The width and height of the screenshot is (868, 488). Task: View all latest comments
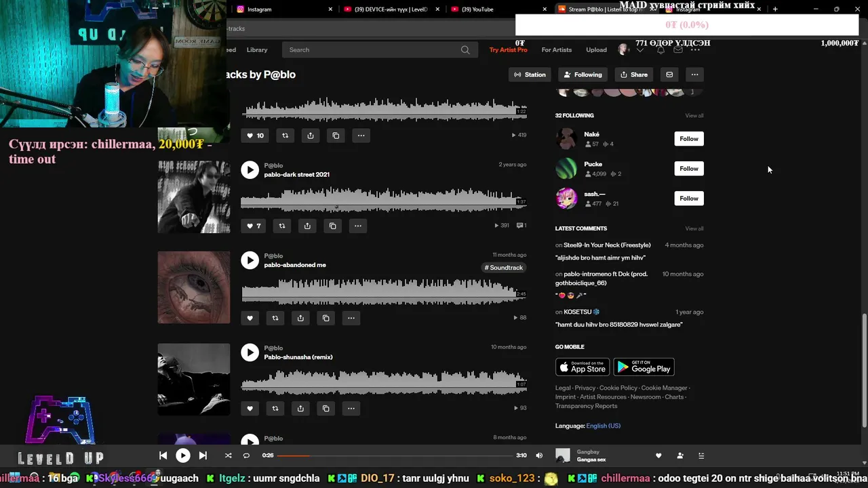[694, 228]
